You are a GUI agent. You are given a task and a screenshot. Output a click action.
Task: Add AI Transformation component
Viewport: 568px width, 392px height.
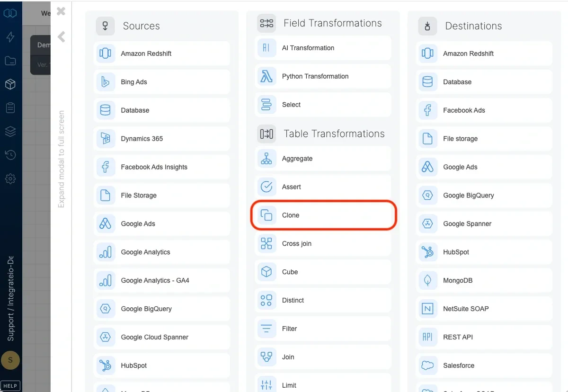click(323, 48)
